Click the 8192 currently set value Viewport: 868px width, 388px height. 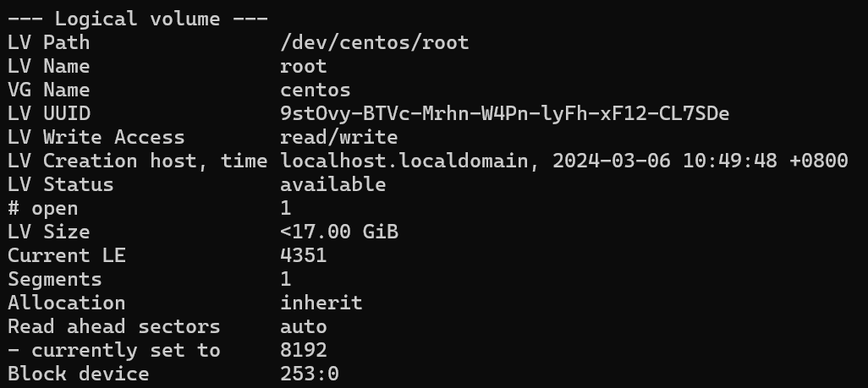[304, 350]
